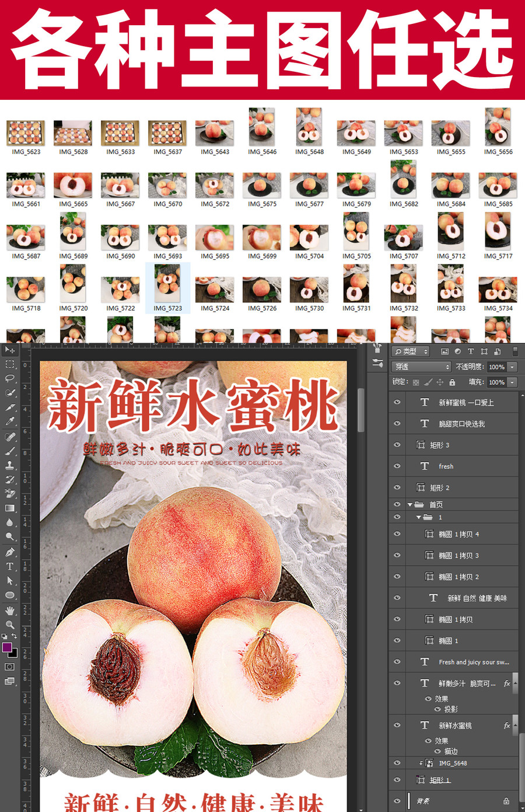Reset default foreground/background colors
Viewport: 525px width, 812px height.
click(x=5, y=636)
